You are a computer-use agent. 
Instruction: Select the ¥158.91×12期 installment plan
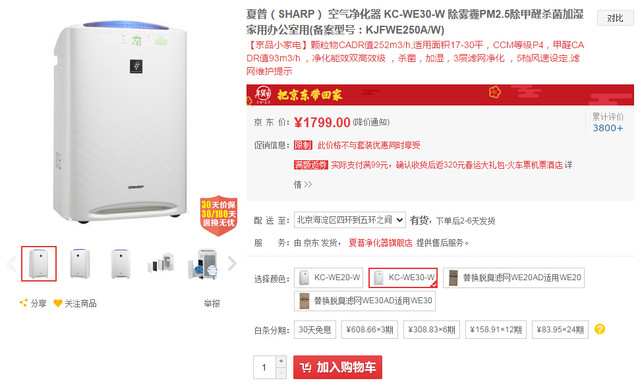(496, 329)
